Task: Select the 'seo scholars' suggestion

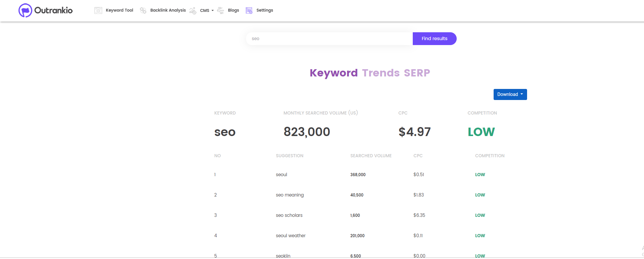Action: click(x=289, y=215)
